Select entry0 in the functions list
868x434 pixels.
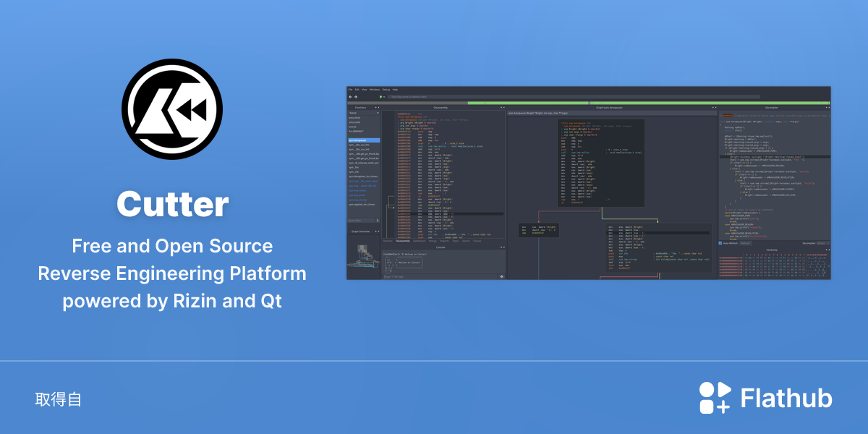[x=364, y=127]
